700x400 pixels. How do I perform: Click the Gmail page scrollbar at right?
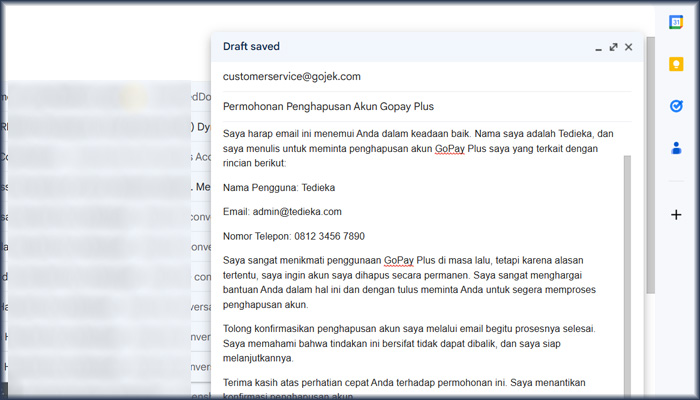[650, 165]
